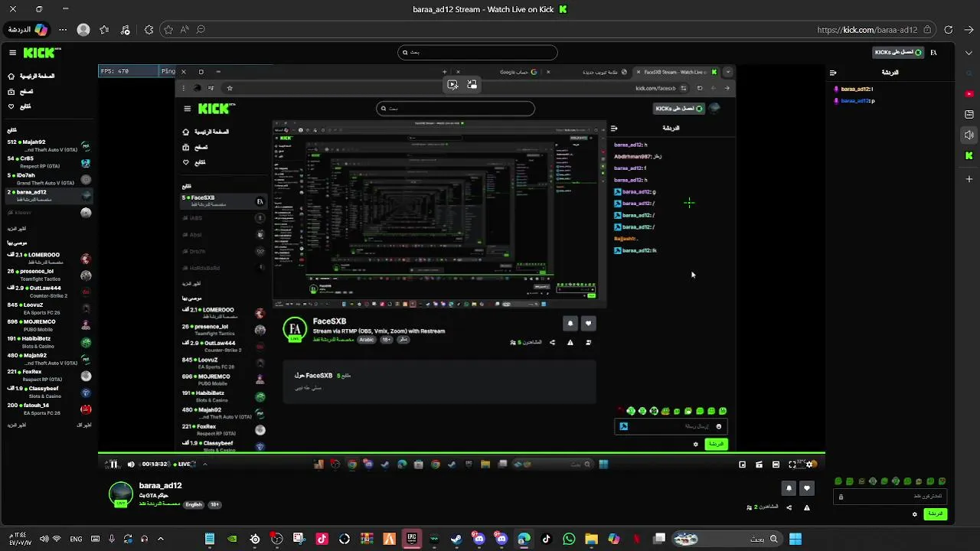Open File Explorer from the taskbar
Viewport: 980px width, 551px height.
coord(591,539)
